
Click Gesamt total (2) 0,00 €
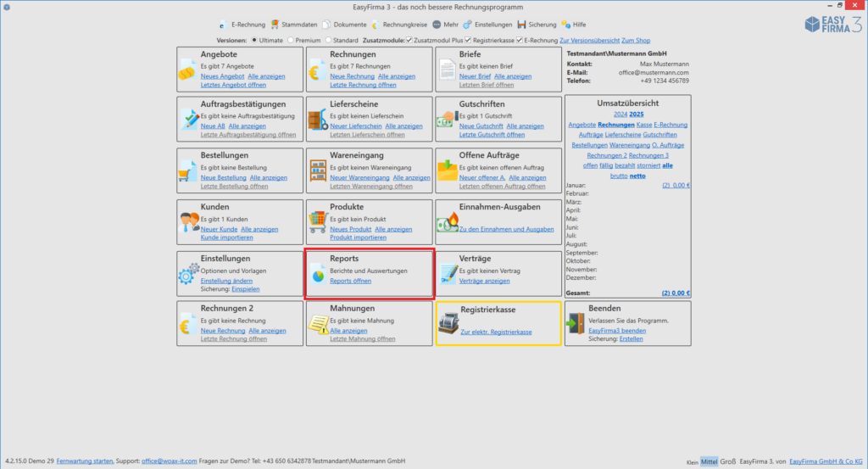click(x=676, y=293)
